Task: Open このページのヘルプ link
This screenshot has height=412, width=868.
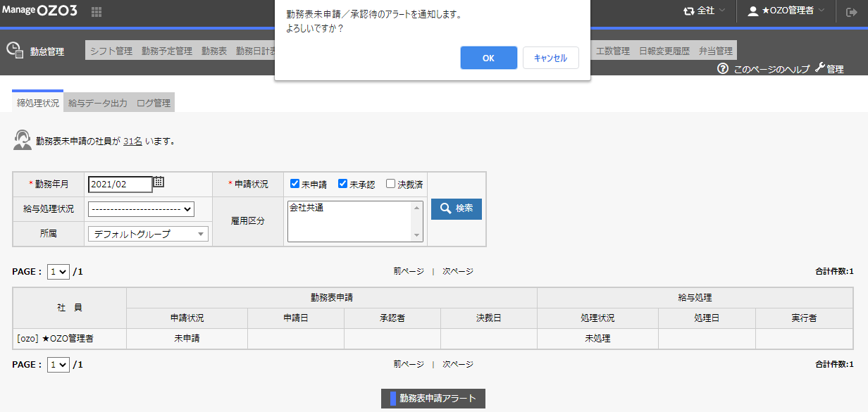Action: coord(771,69)
